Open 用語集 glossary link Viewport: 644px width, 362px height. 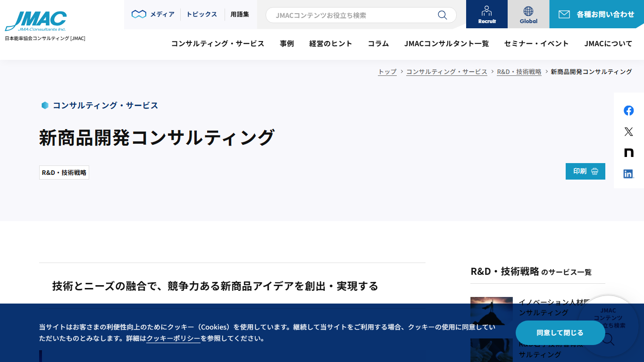240,14
